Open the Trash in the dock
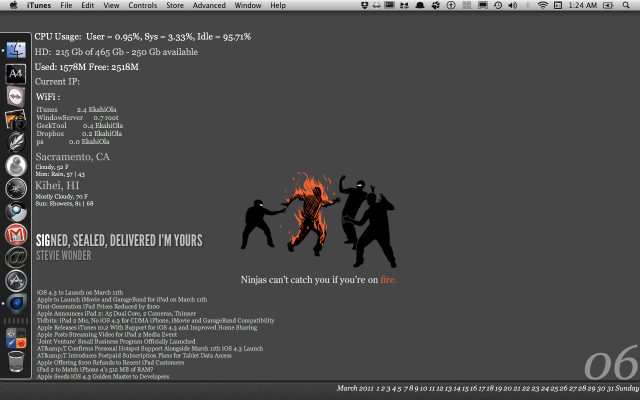This screenshot has width=640, height=400. click(16, 362)
